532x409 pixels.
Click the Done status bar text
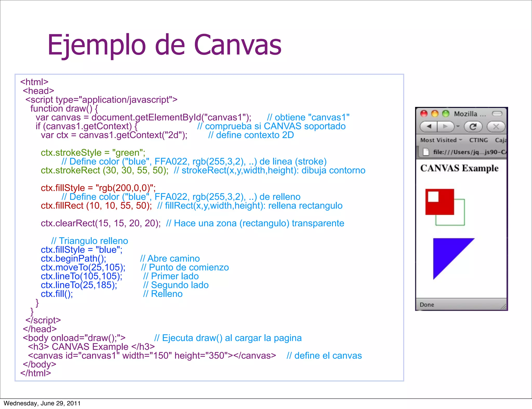(x=427, y=305)
